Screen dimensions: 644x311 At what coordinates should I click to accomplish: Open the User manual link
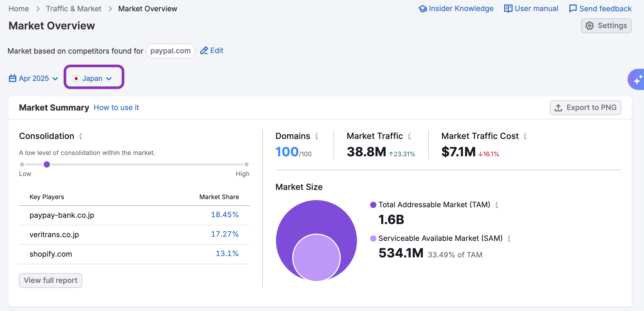click(531, 9)
